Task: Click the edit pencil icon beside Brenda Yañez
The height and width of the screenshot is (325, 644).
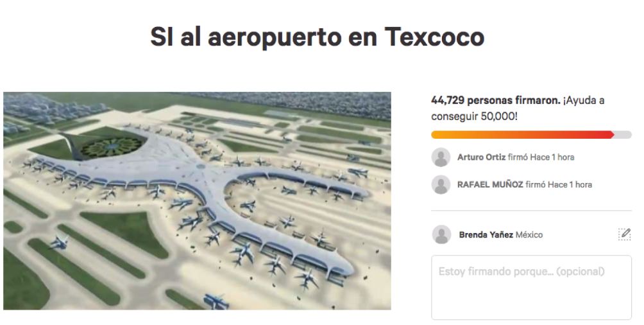Action: (624, 234)
